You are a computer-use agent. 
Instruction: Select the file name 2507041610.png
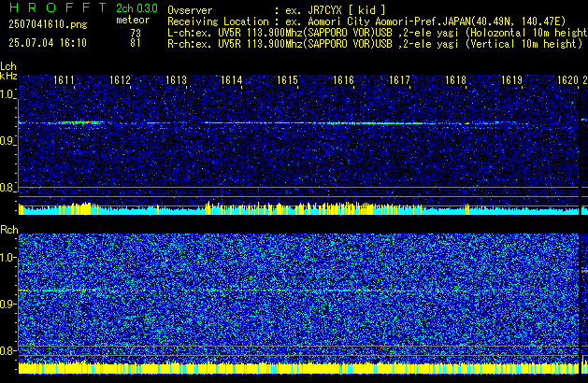[x=48, y=24]
